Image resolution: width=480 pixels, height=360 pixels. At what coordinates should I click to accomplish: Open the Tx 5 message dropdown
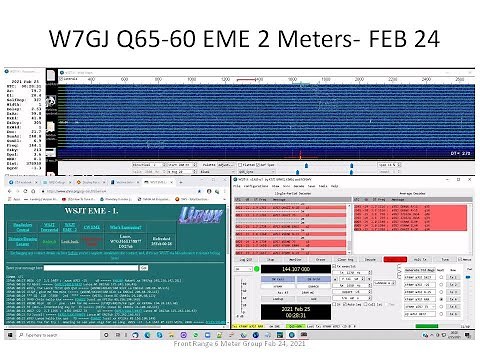click(x=420, y=307)
